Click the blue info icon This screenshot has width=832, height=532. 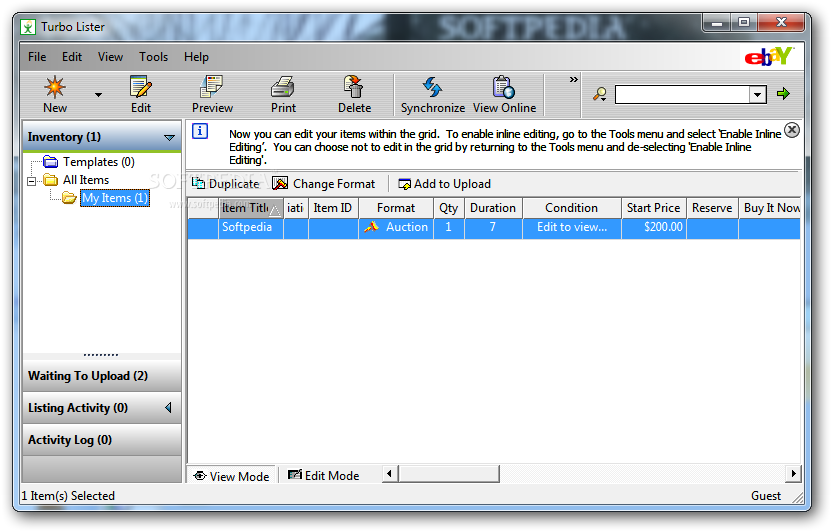coord(200,131)
